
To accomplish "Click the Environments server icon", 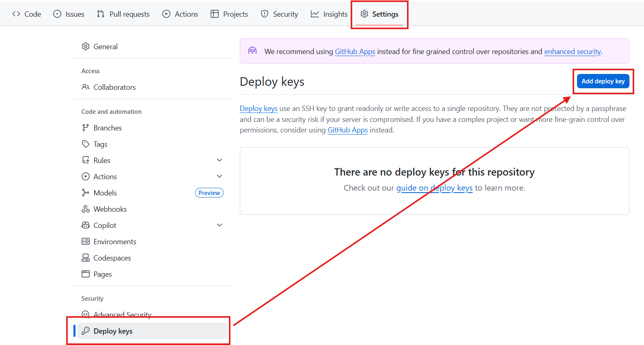I will [x=86, y=241].
